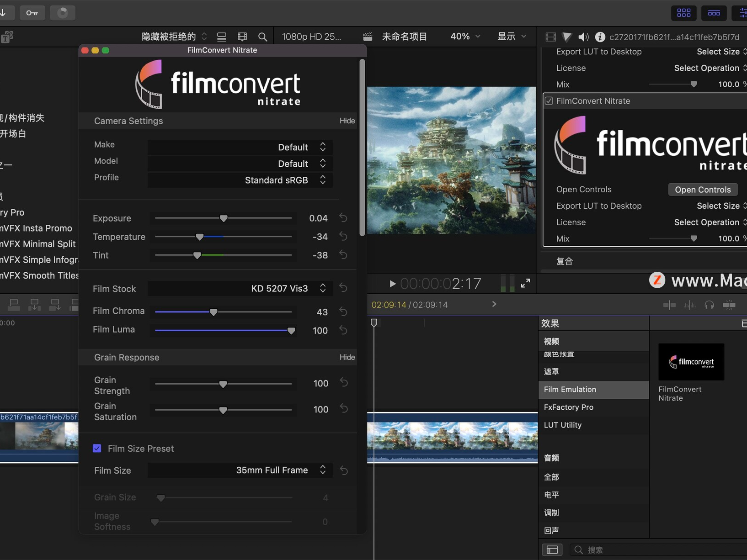Image resolution: width=747 pixels, height=560 pixels.
Task: Click the Open Controls button in the inspector
Action: click(x=703, y=189)
